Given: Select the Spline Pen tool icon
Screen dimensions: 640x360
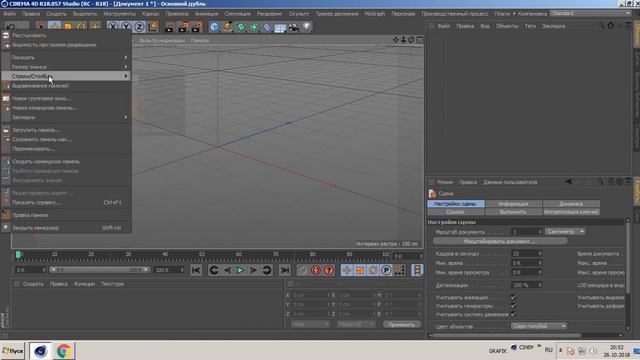Looking at the screenshot, I should point(228,27).
